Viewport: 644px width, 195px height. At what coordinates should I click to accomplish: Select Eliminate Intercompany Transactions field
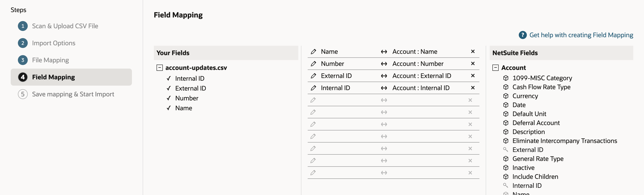(564, 141)
